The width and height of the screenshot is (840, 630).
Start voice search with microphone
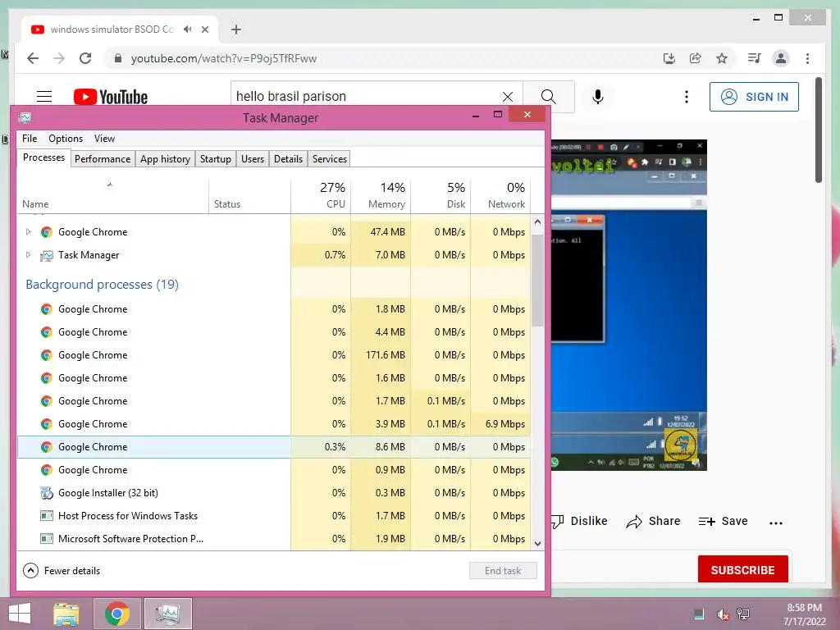[x=598, y=97]
